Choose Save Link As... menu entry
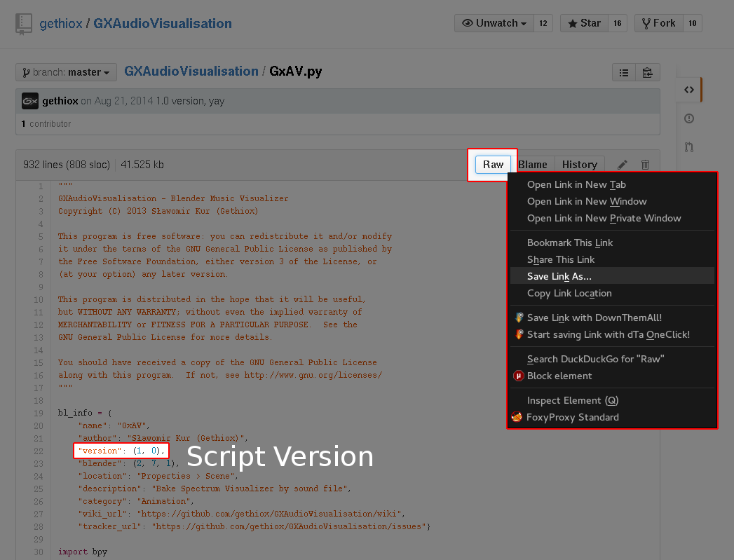734x560 pixels. (612, 276)
